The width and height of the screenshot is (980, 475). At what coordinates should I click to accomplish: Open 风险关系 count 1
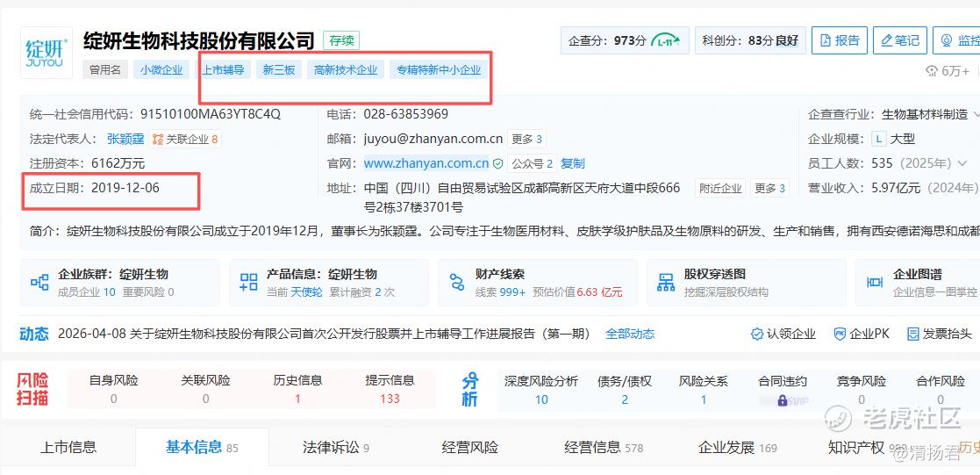(703, 399)
